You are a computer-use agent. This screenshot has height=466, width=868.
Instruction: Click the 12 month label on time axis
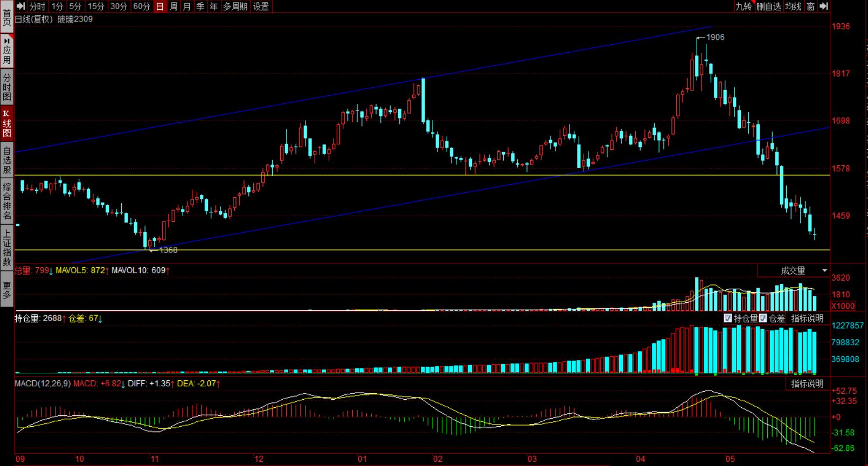pos(259,460)
